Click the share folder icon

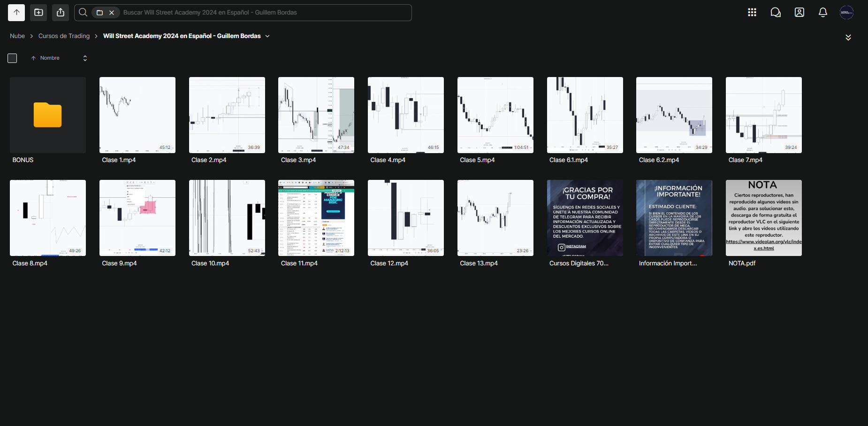click(x=61, y=13)
